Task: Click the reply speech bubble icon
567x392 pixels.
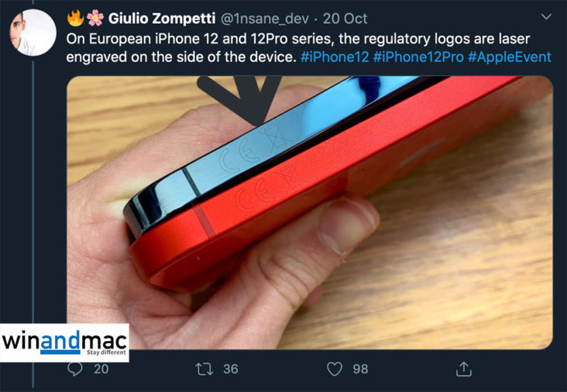Action: [75, 370]
